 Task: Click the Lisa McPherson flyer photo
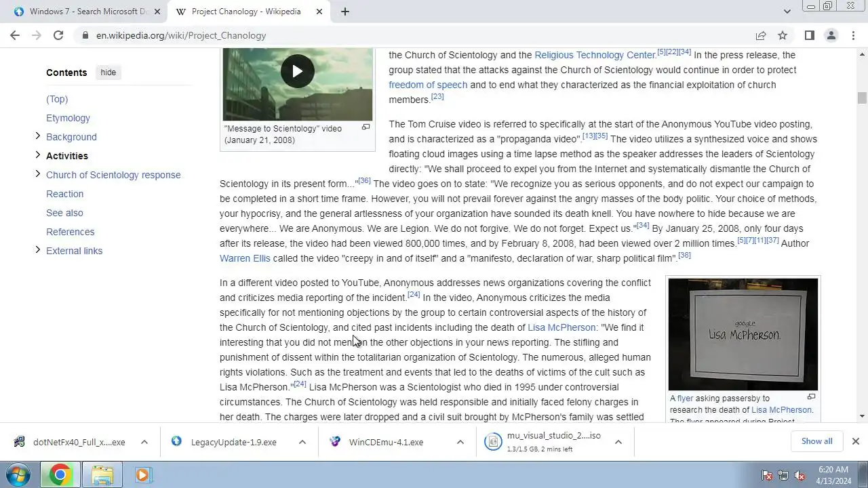[743, 334]
